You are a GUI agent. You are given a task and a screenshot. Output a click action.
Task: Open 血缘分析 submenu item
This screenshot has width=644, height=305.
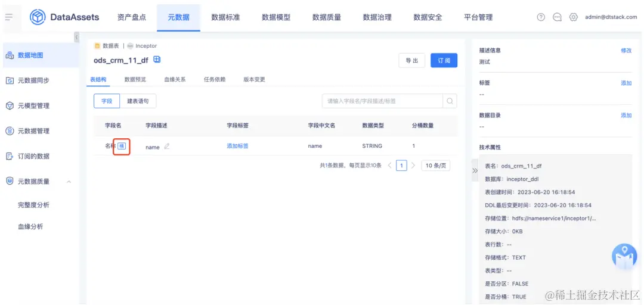tap(30, 226)
